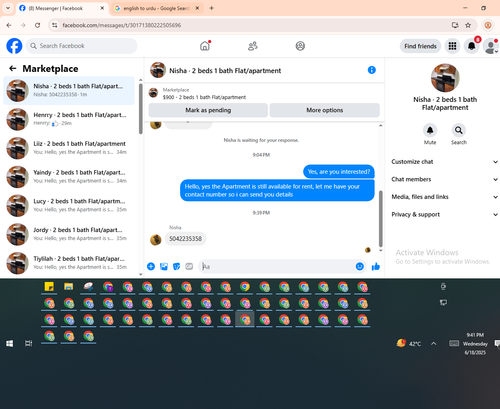Open the emoji picker in message box
Viewport: 500px width, 409px height.
(359, 266)
